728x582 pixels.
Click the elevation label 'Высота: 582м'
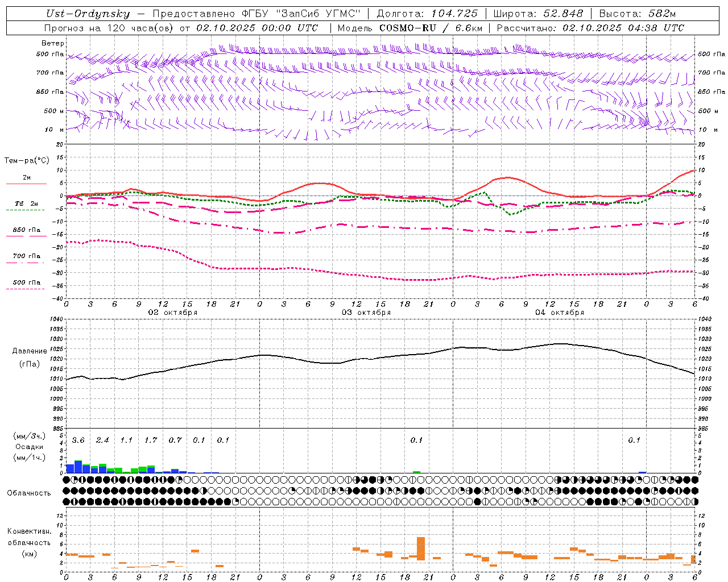click(x=637, y=14)
